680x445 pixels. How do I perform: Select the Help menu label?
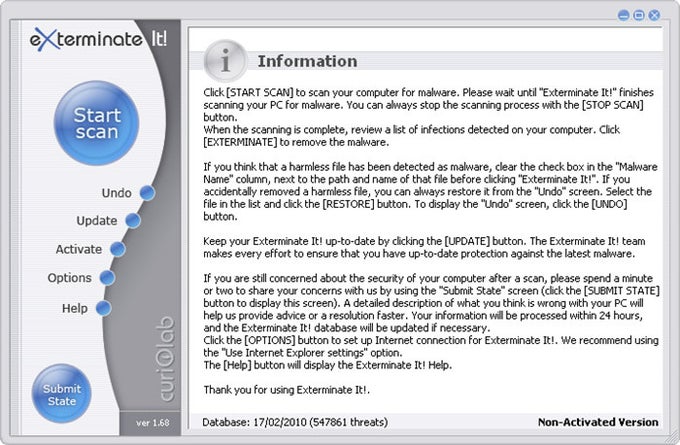[75, 308]
